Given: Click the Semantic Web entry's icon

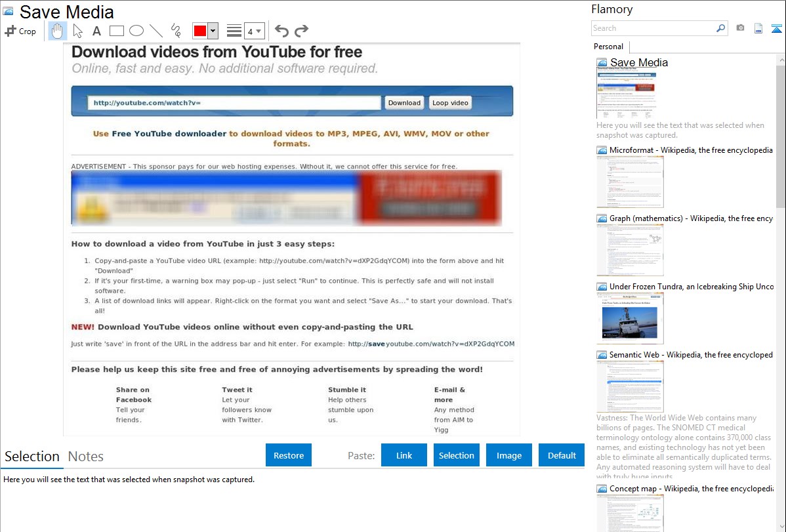Looking at the screenshot, I should coord(602,355).
